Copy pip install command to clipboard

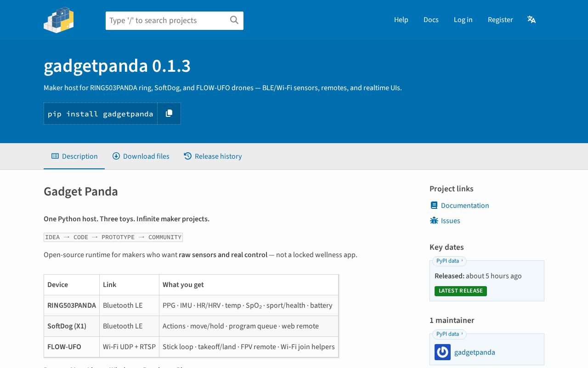(x=169, y=114)
